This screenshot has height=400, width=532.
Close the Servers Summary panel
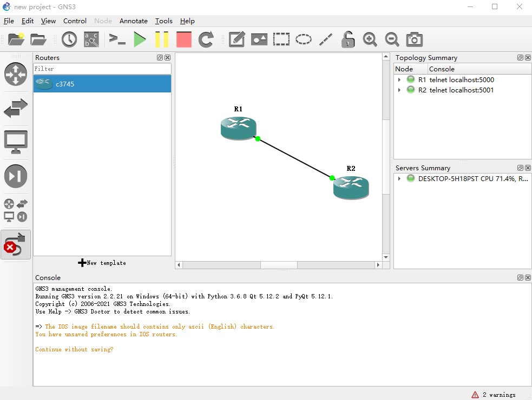point(528,168)
